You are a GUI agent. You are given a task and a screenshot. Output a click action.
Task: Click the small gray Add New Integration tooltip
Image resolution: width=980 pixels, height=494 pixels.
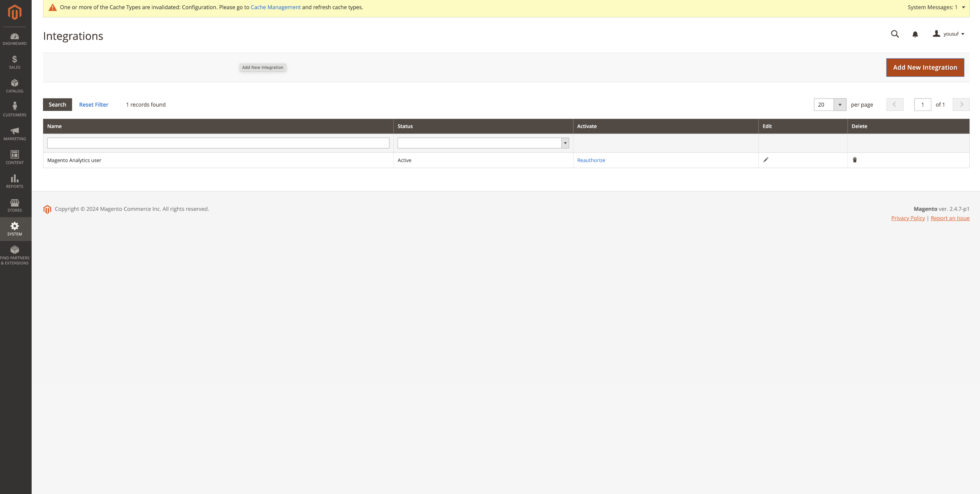[x=263, y=68]
